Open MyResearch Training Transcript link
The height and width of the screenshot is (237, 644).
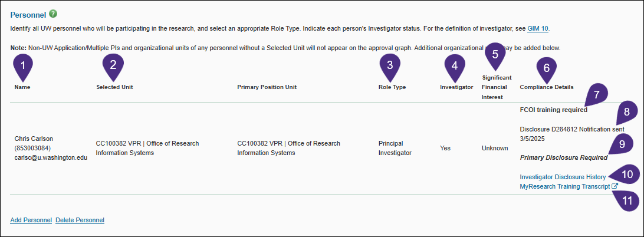click(x=564, y=186)
